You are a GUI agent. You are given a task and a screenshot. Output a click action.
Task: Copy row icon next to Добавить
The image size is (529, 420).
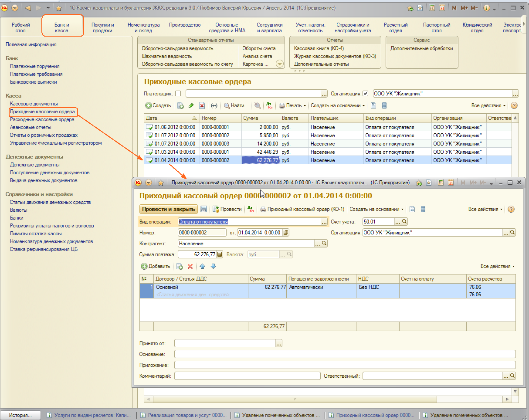point(180,266)
